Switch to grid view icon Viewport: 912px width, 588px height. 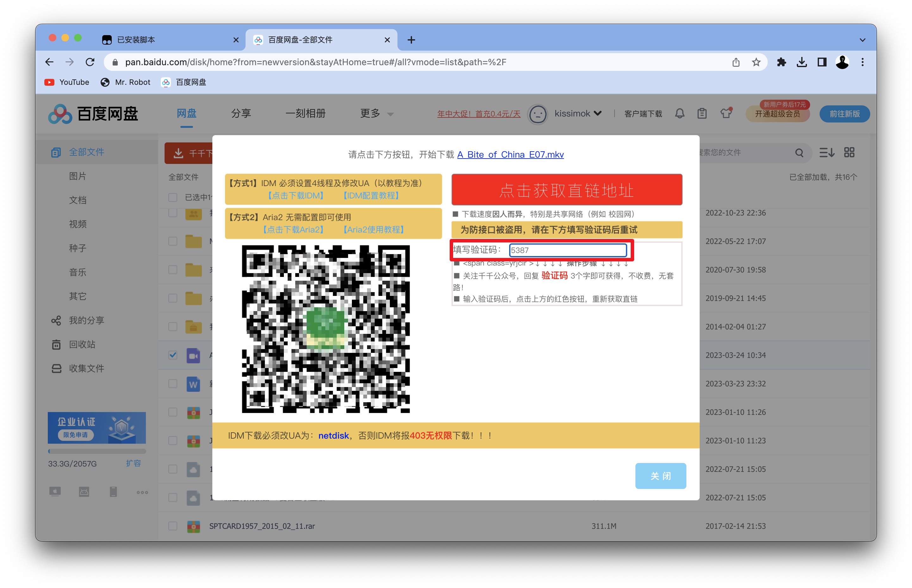point(849,153)
